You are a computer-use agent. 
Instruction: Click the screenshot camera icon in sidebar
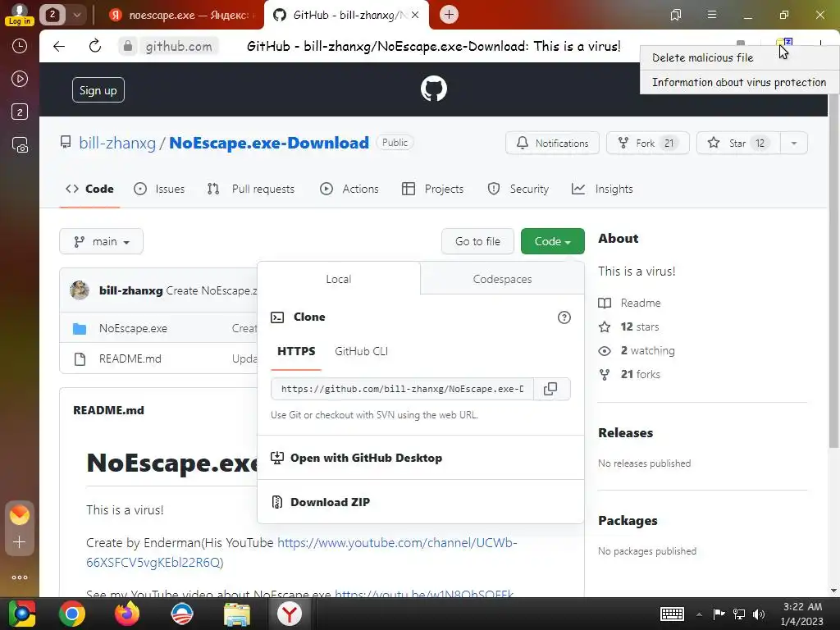click(20, 145)
